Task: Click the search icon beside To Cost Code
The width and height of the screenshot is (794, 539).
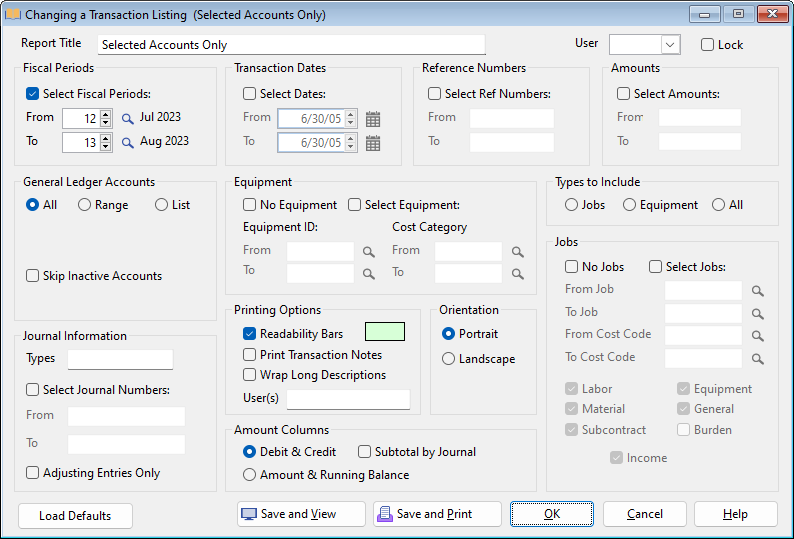Action: [758, 358]
